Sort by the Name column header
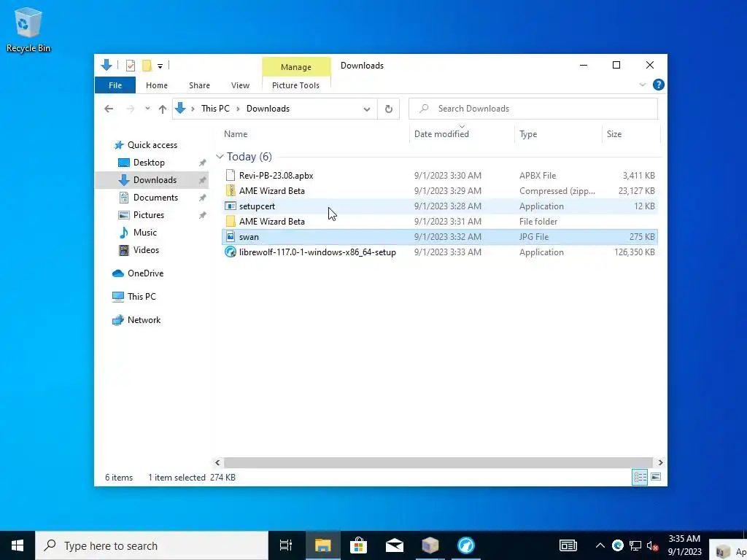747x560 pixels. point(236,134)
